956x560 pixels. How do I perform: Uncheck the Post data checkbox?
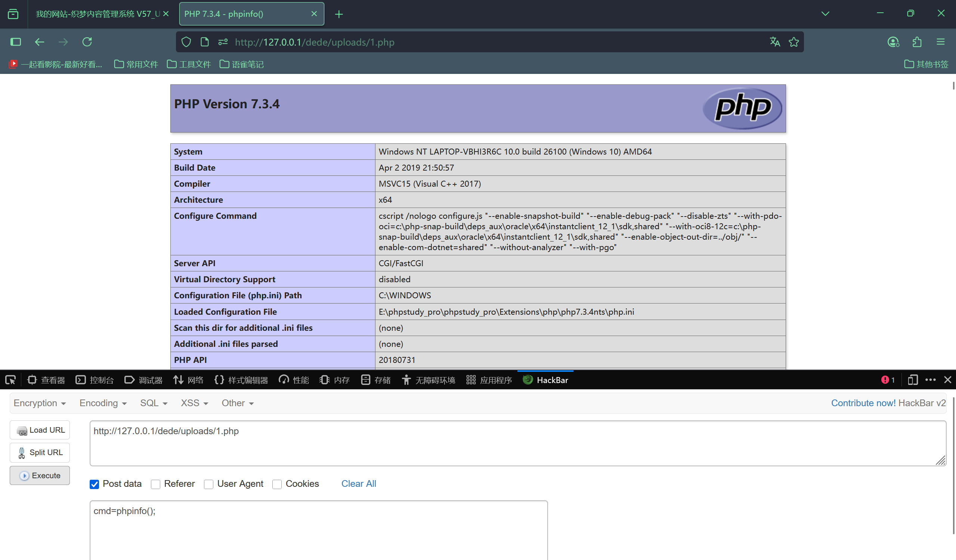tap(94, 484)
